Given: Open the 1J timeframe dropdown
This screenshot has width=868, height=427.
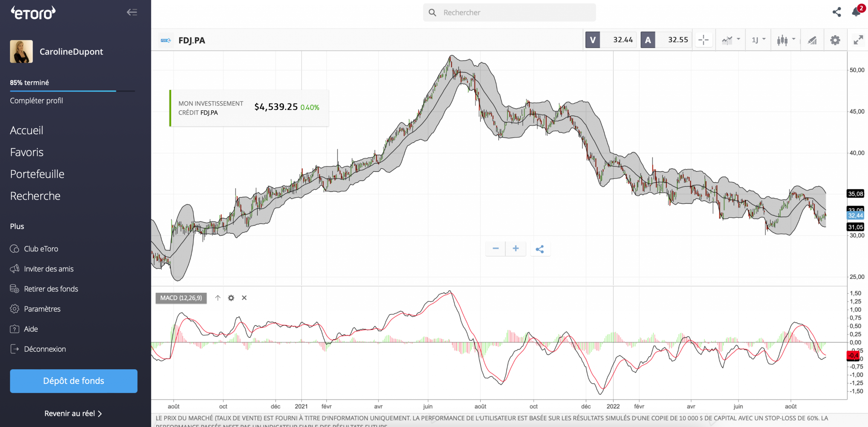Looking at the screenshot, I should (x=758, y=40).
